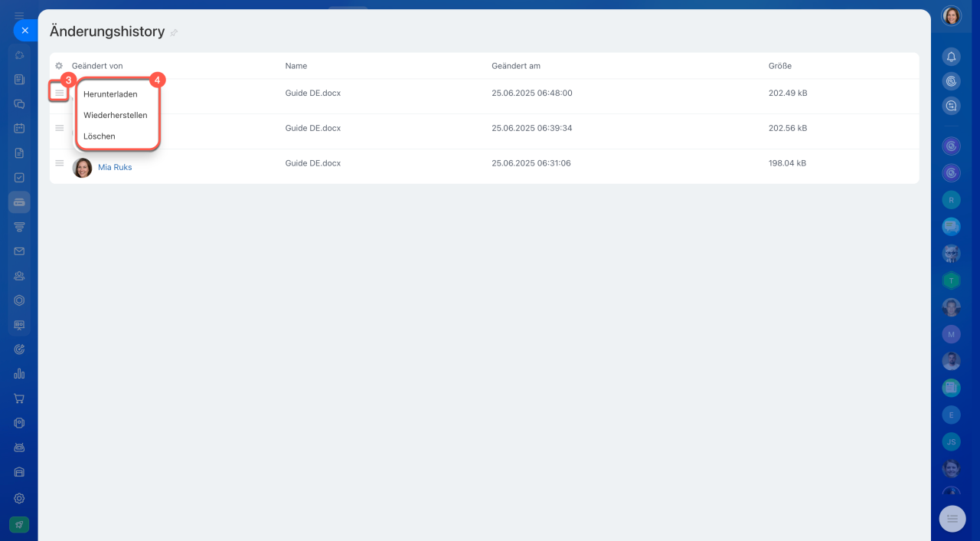
Task: Open Mia Ruks profile link
Action: pos(115,167)
